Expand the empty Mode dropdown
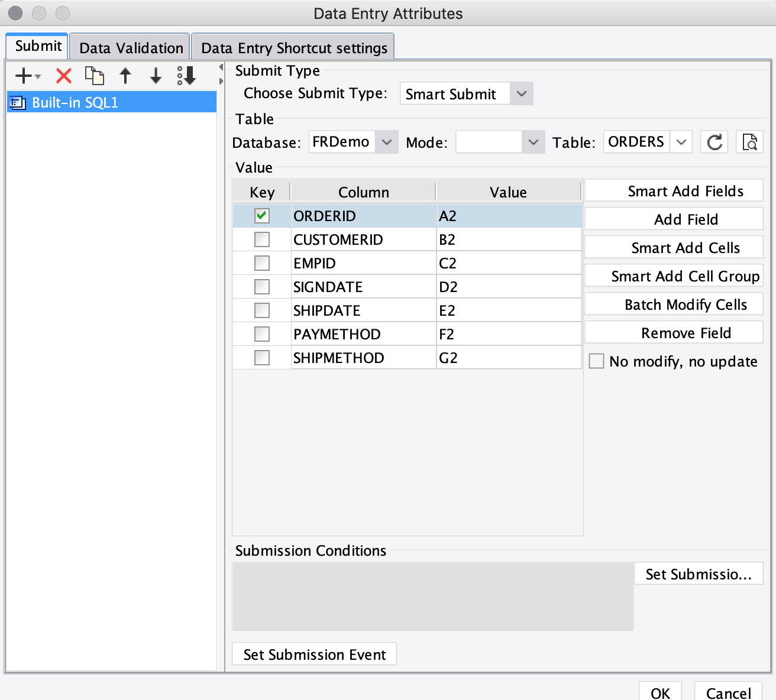The height and width of the screenshot is (700, 776). point(532,142)
